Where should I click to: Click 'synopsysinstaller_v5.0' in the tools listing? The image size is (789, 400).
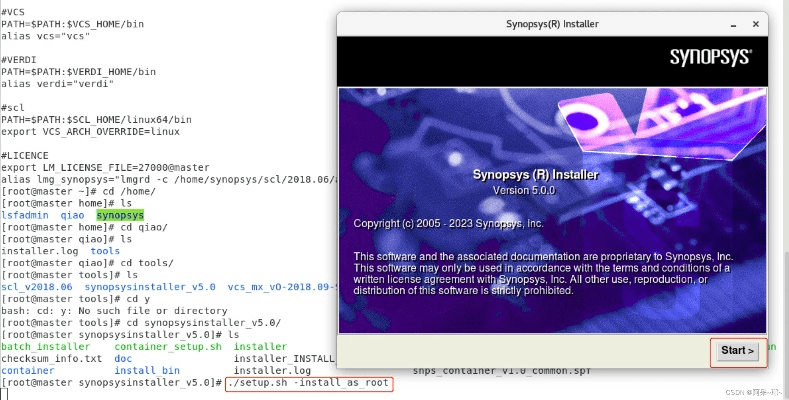[150, 287]
